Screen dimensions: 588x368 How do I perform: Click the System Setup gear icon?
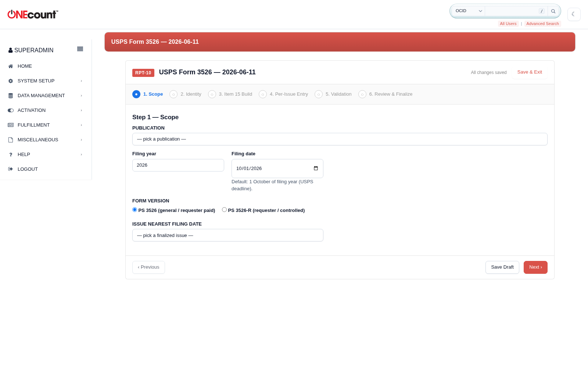(11, 81)
